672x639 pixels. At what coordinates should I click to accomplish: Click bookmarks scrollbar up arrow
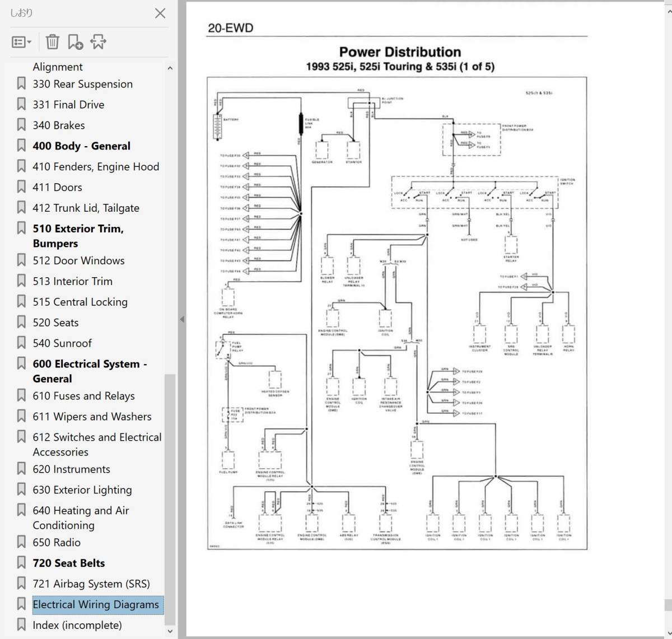(x=170, y=68)
